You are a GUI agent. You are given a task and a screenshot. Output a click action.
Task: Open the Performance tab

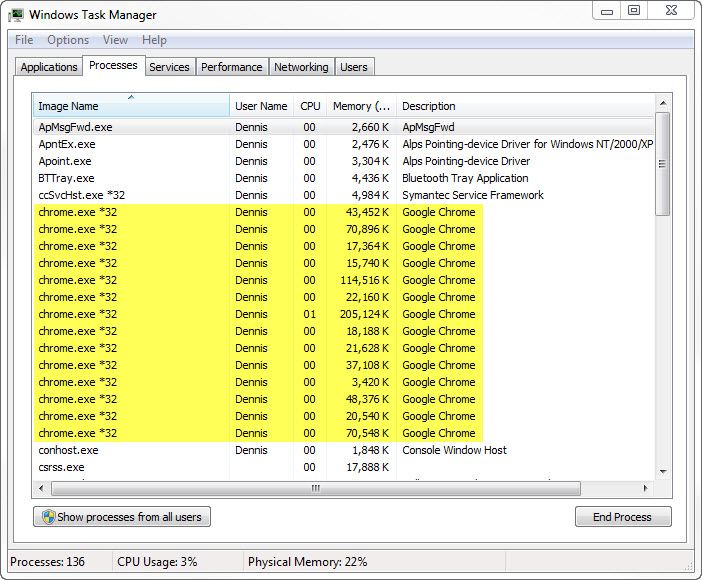point(231,67)
